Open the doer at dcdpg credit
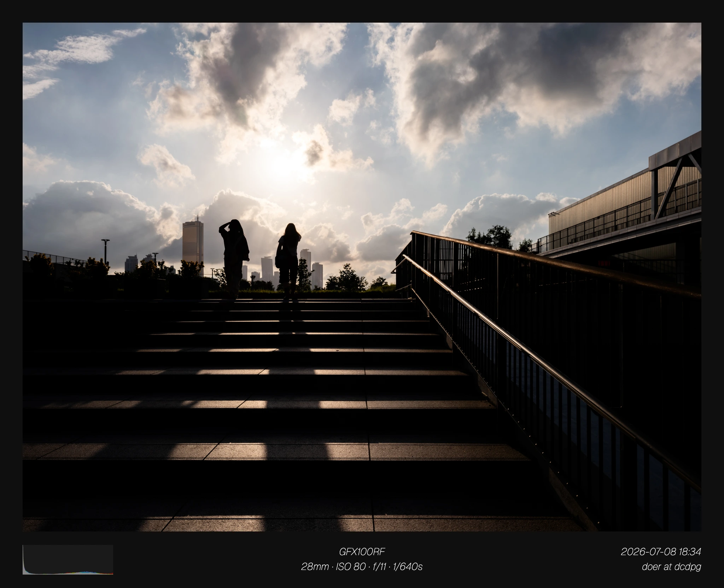The image size is (724, 588). 671,566
